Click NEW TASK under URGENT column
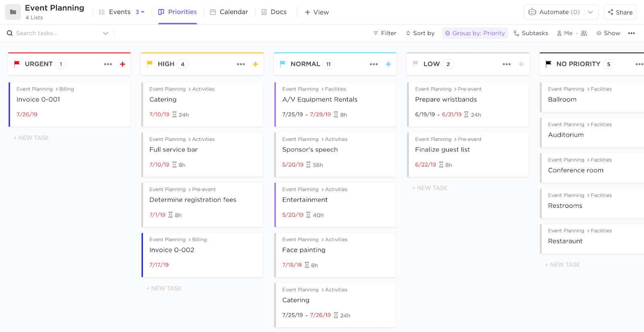This screenshot has height=332, width=644. coord(31,138)
